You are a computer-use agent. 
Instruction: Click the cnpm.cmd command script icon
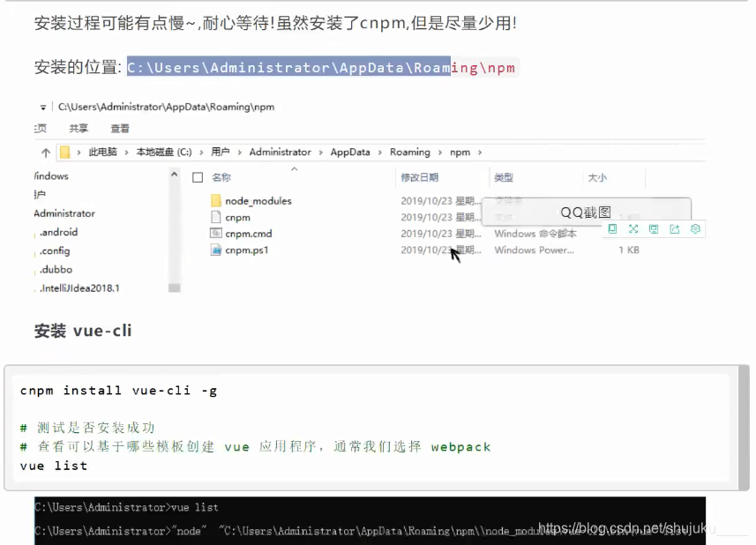click(x=215, y=232)
